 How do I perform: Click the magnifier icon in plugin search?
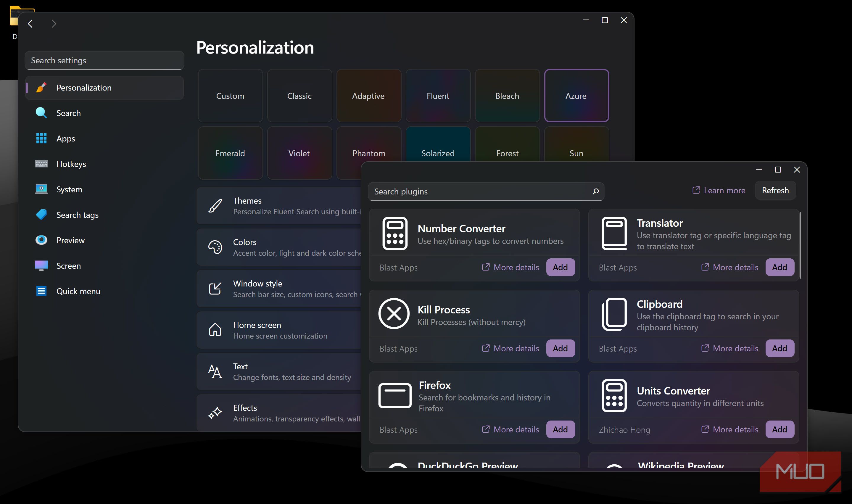[x=596, y=191]
